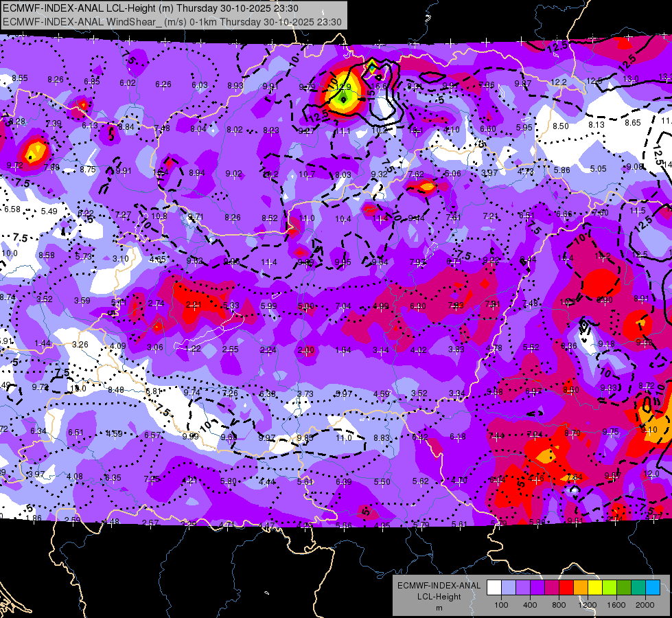Select the yellow legend swatch

595,588
